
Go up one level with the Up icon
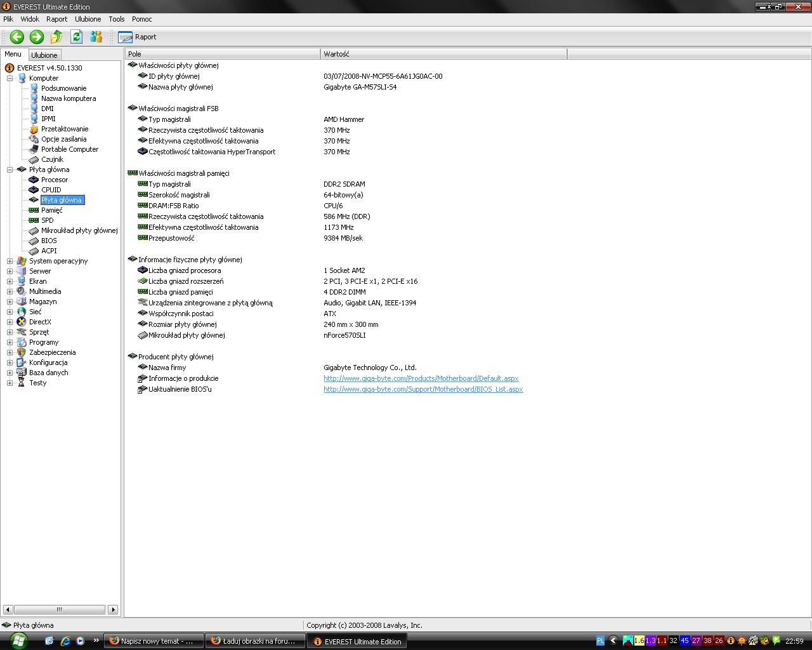click(x=56, y=37)
